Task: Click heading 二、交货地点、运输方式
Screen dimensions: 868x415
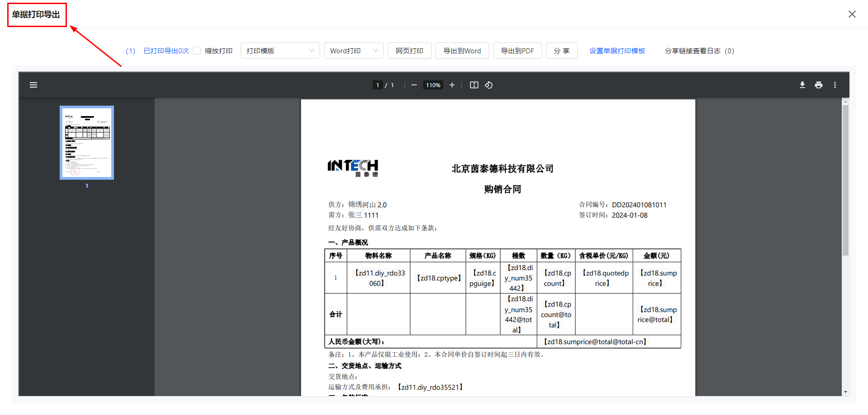Action: click(365, 366)
